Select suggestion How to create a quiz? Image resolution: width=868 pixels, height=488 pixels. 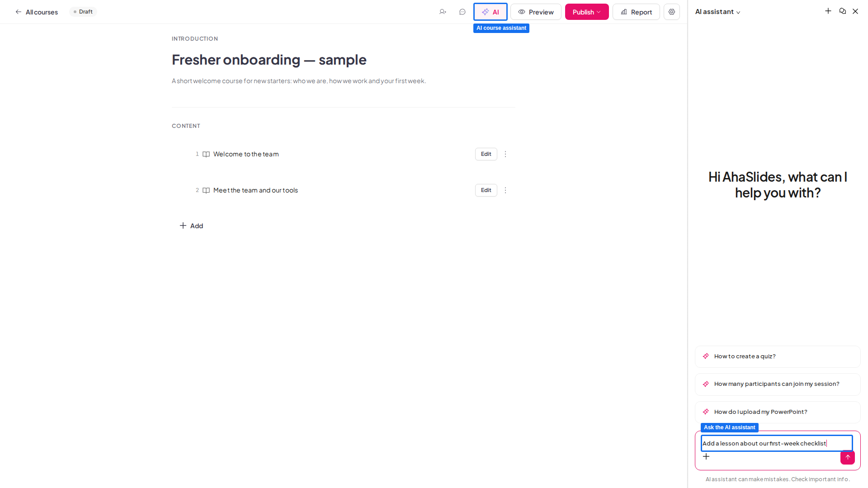pyautogui.click(x=778, y=357)
